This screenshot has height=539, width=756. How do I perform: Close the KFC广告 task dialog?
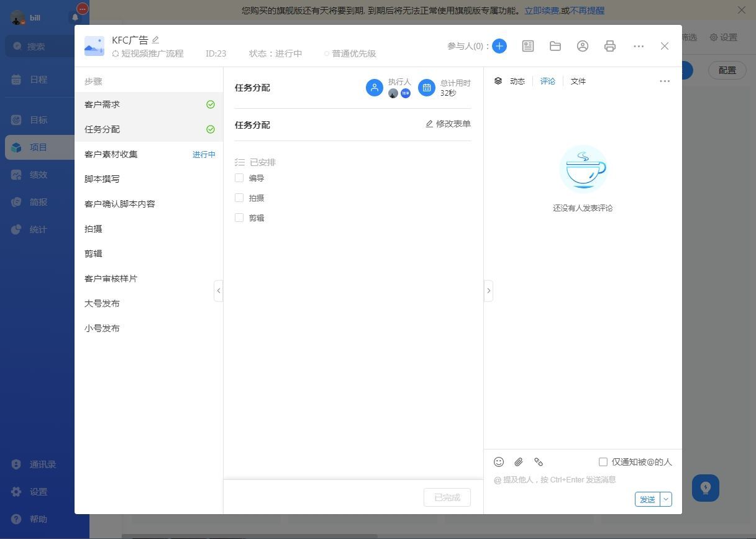[665, 46]
